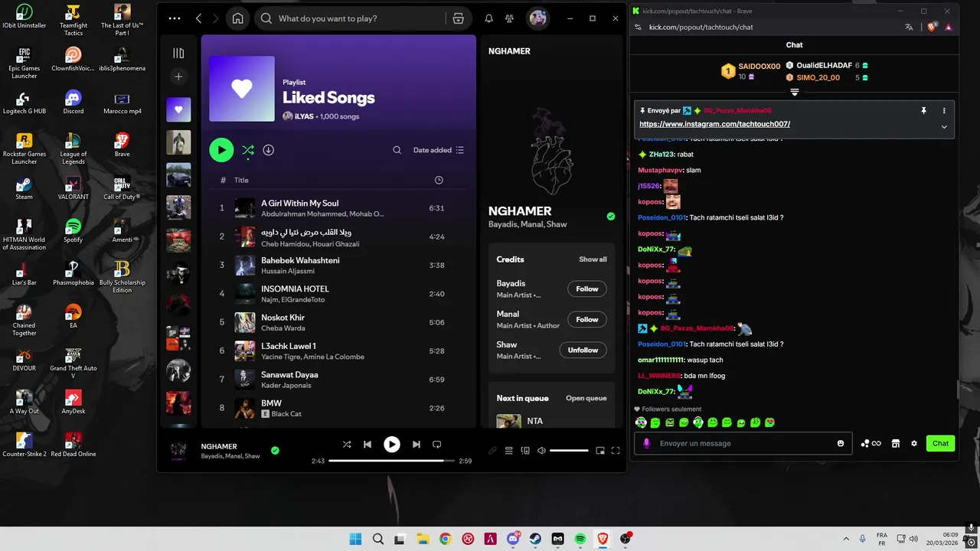Open artist link "Hussain Aljassmi"
The height and width of the screenshot is (551, 980).
(289, 271)
